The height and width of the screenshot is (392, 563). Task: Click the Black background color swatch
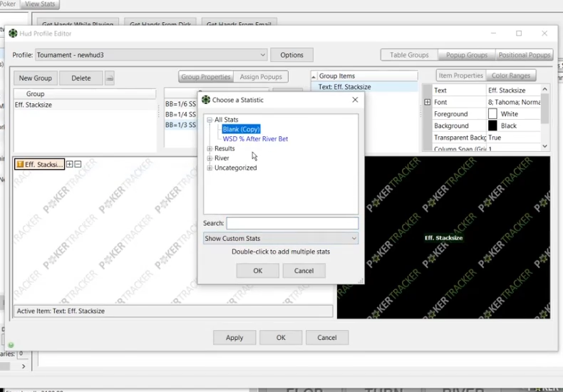click(x=492, y=125)
